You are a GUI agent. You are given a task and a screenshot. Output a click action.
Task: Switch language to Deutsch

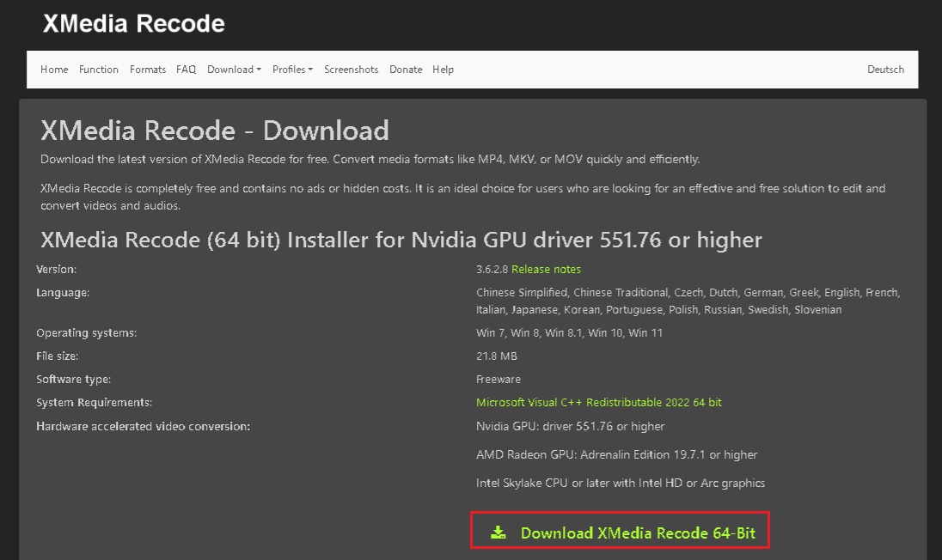pyautogui.click(x=885, y=69)
